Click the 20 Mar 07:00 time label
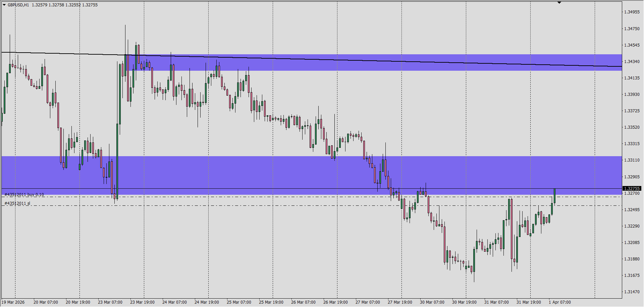This screenshot has width=644, height=307. [46, 302]
